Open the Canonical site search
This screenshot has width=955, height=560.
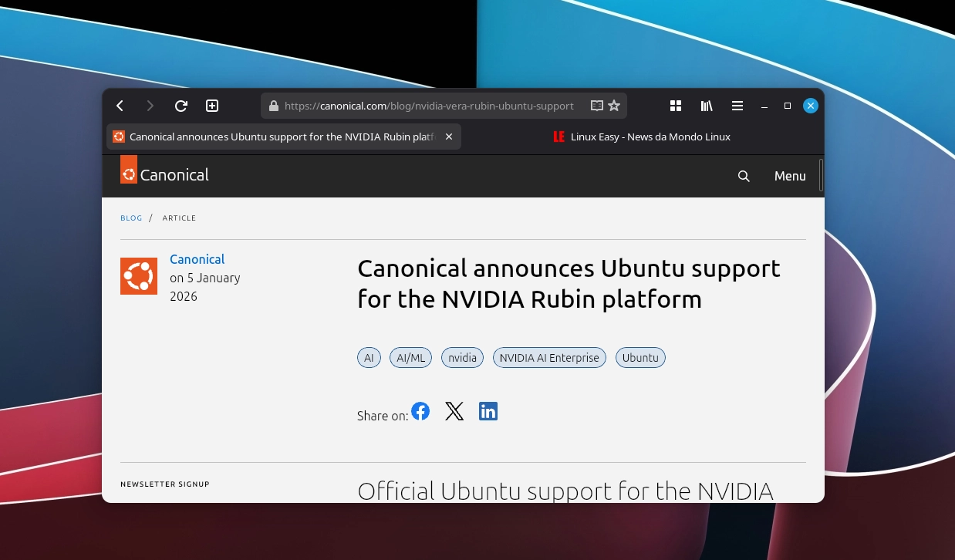pos(744,176)
